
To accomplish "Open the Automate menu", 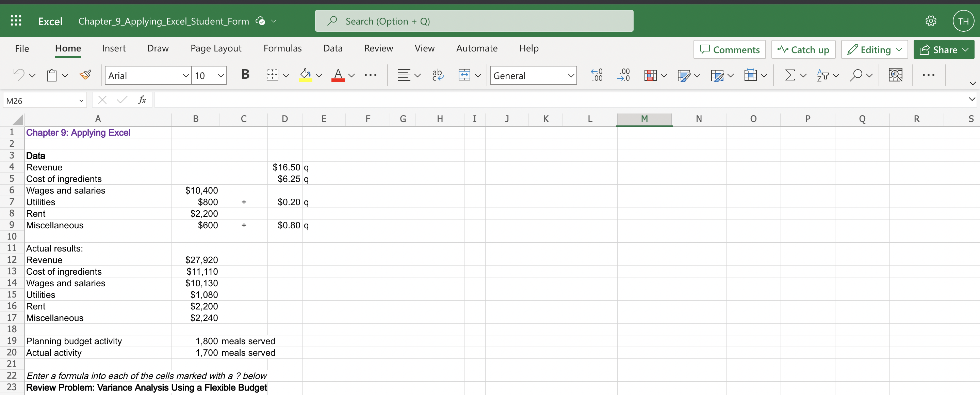I will tap(476, 48).
